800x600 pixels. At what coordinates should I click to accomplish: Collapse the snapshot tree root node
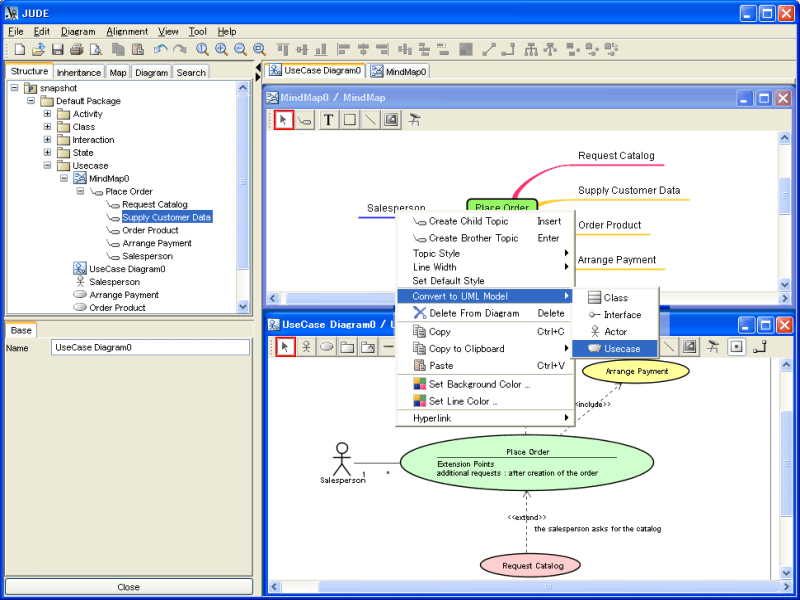[15, 88]
